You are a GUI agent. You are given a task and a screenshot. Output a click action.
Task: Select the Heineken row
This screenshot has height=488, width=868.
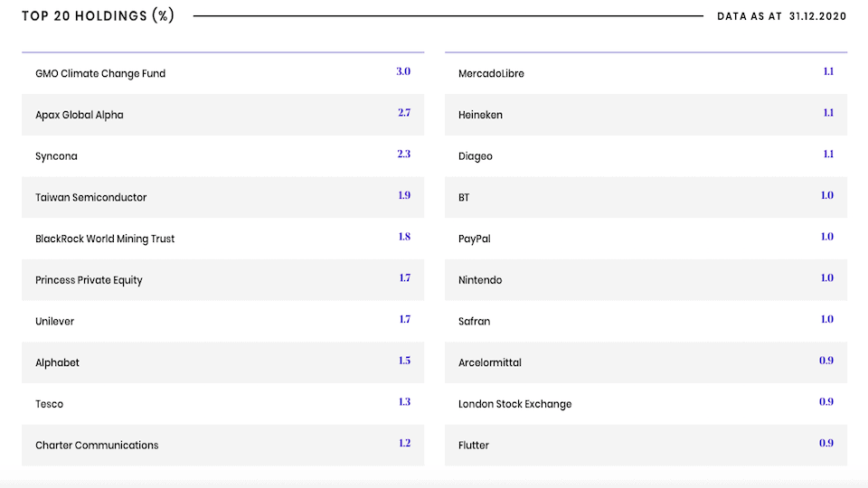[x=480, y=116]
